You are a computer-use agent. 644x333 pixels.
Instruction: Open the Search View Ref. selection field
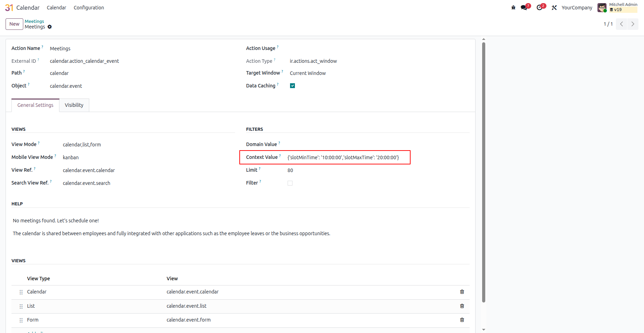pyautogui.click(x=149, y=183)
